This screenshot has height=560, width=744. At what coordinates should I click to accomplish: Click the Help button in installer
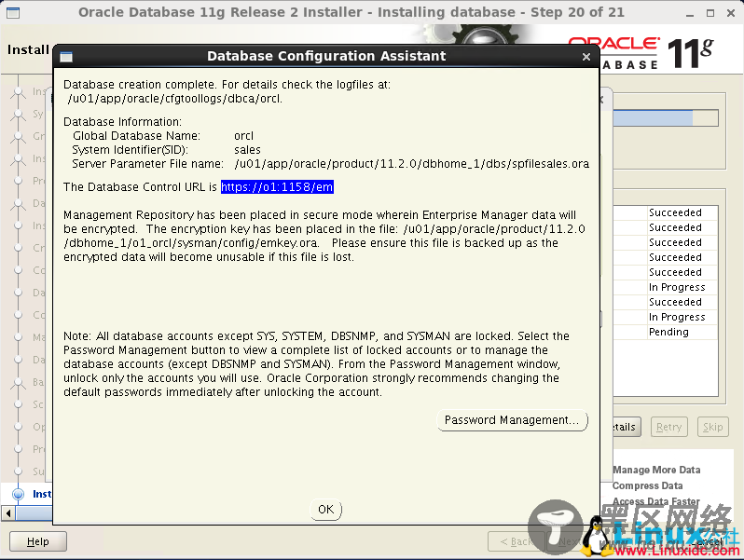pyautogui.click(x=38, y=541)
